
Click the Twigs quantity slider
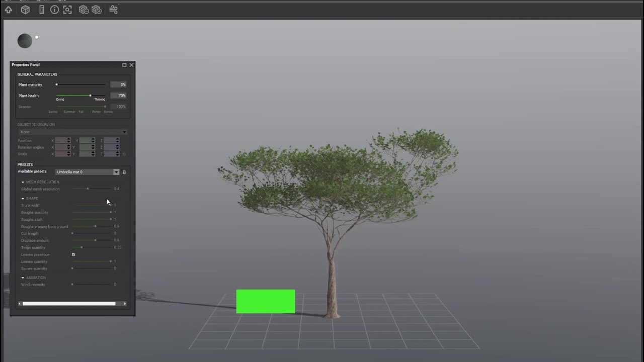[92, 247]
